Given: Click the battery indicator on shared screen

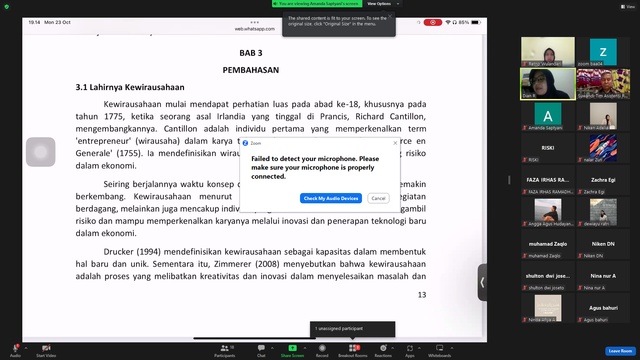Looking at the screenshot, I should click(x=476, y=22).
